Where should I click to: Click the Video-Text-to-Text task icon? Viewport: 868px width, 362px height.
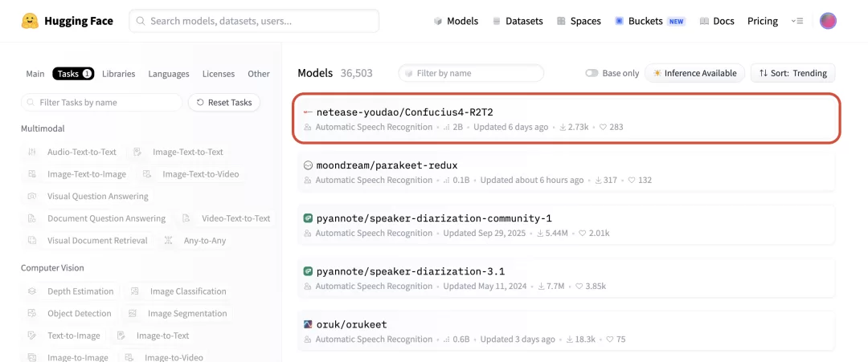[186, 218]
